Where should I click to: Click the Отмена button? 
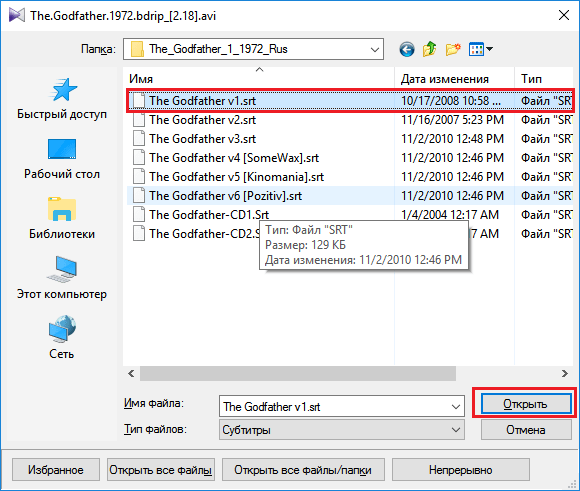[526, 430]
